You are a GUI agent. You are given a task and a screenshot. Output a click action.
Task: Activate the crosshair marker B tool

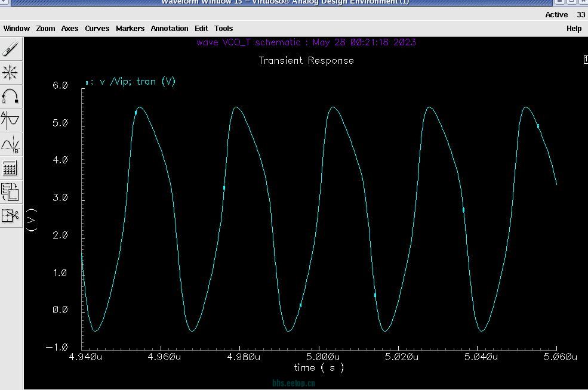point(10,144)
